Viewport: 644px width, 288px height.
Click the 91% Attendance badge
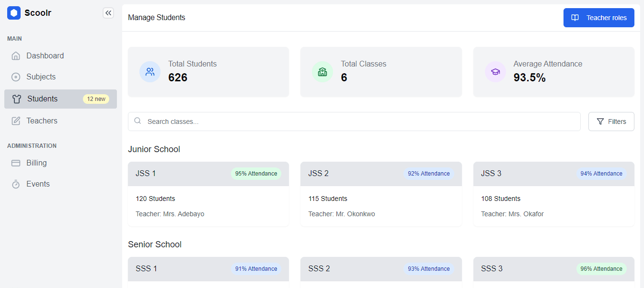(x=256, y=269)
